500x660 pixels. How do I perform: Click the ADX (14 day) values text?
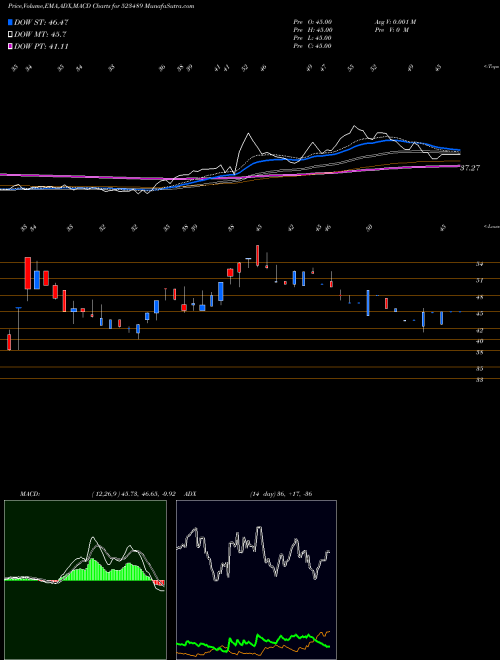[280, 494]
